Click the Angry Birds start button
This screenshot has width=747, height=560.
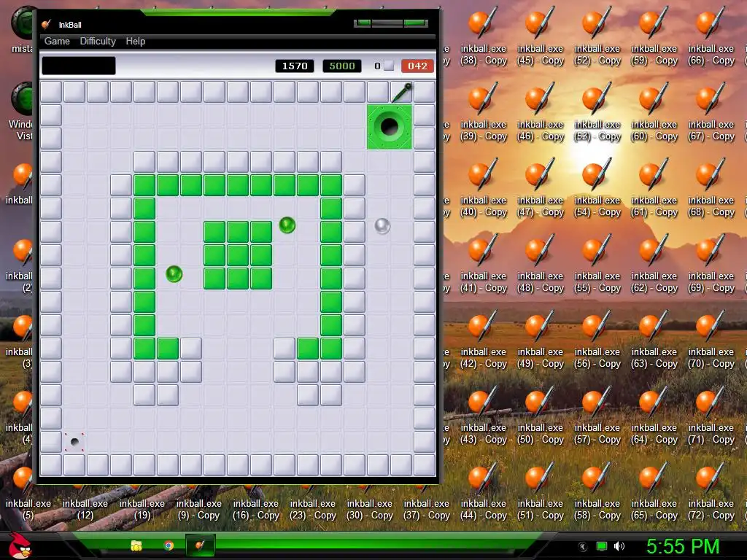(x=20, y=545)
